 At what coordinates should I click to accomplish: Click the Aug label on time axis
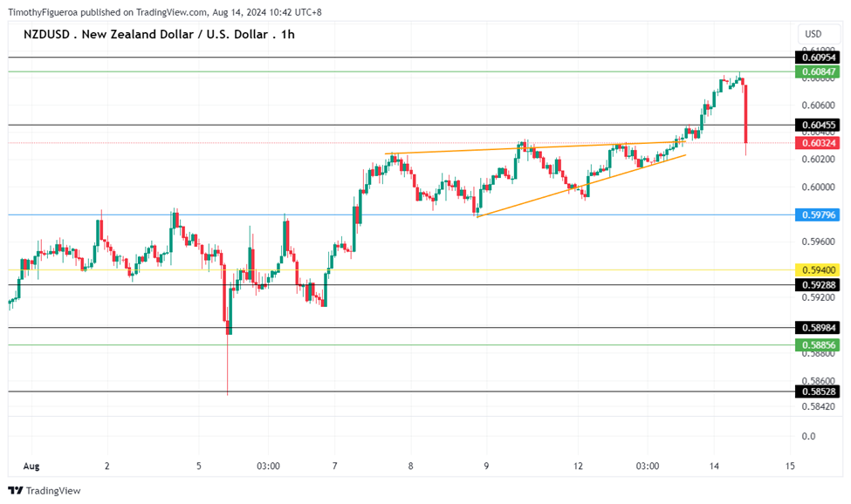(31, 467)
